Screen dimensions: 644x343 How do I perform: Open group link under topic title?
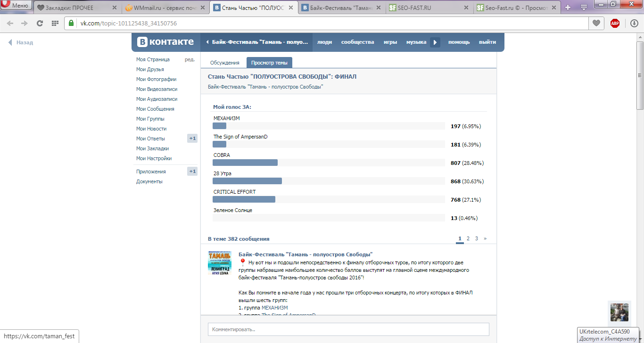coord(265,87)
